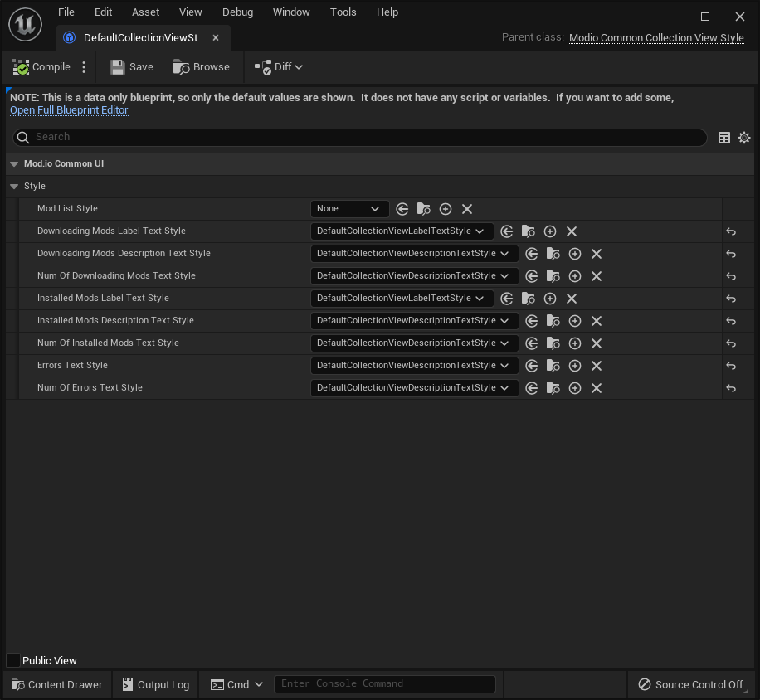Open the Asset menu
The height and width of the screenshot is (700, 760).
(x=145, y=12)
